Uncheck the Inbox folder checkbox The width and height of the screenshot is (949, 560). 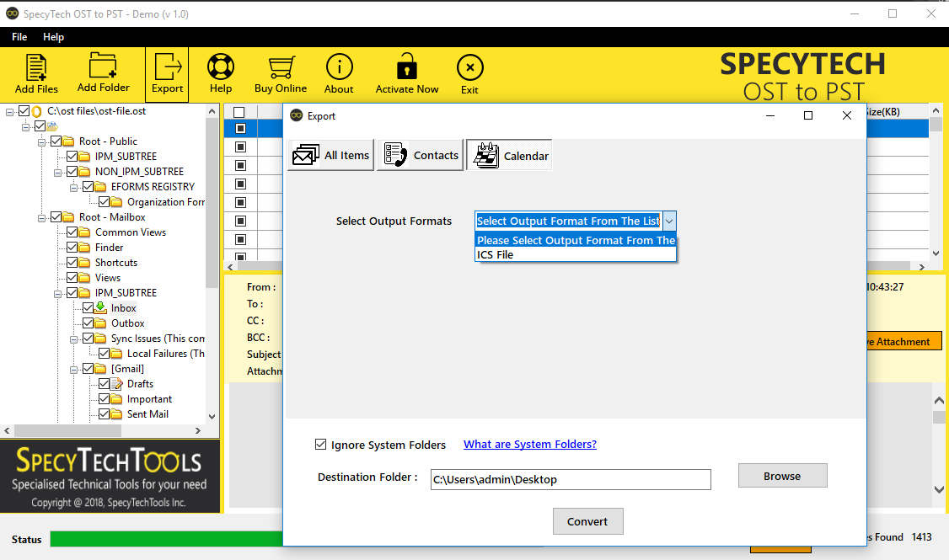[x=88, y=308]
